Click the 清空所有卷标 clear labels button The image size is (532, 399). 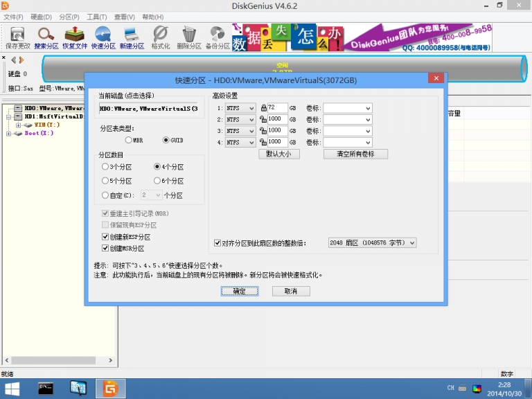355,154
